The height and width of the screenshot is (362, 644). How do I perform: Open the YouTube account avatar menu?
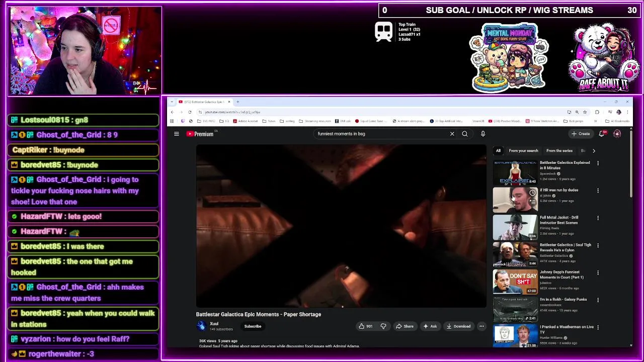[x=617, y=134]
